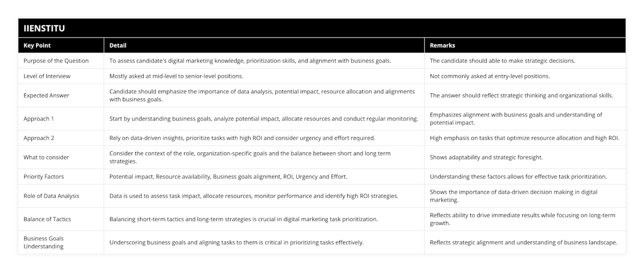The height and width of the screenshot is (272, 644).
Task: Select the Expected Answer row label
Action: tap(47, 95)
